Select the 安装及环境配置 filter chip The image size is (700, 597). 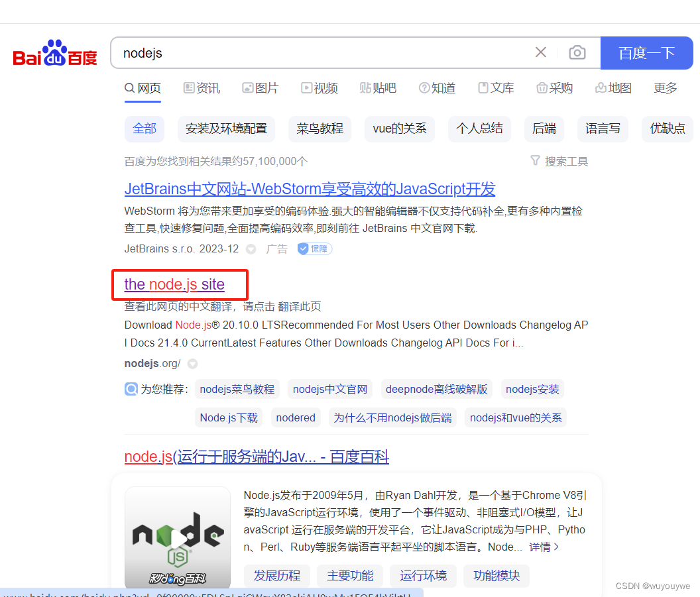tap(226, 129)
